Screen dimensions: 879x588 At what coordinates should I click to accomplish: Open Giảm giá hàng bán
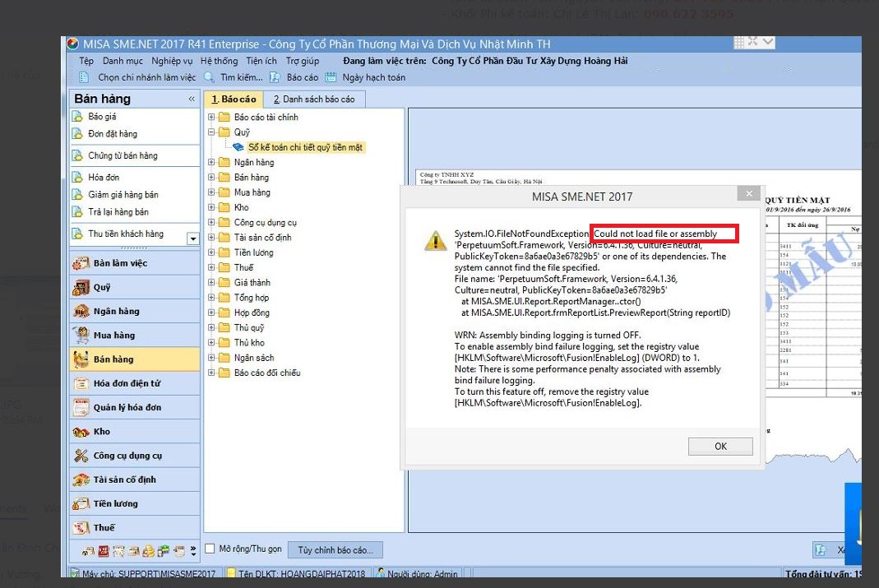point(123,195)
